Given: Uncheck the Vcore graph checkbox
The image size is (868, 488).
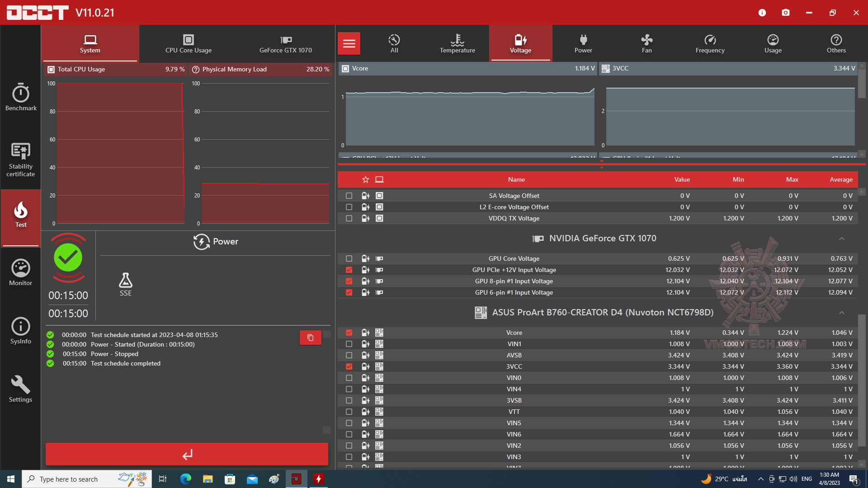Looking at the screenshot, I should pyautogui.click(x=349, y=333).
